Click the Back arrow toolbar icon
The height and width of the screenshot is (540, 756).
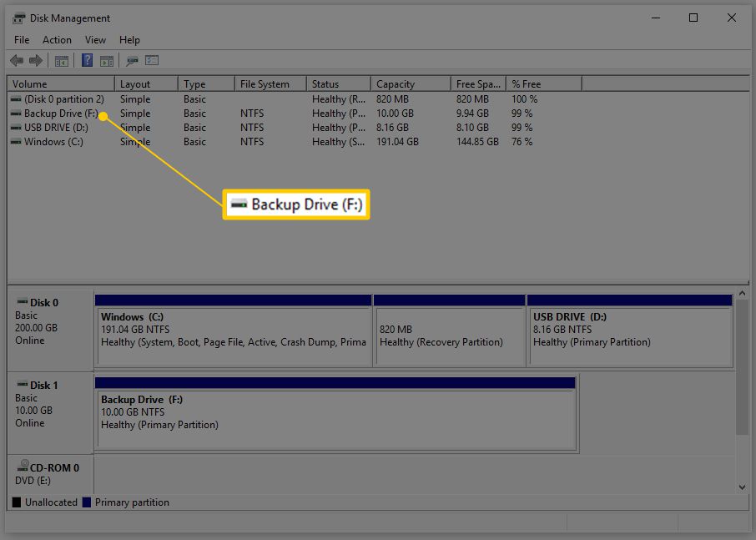[x=17, y=61]
